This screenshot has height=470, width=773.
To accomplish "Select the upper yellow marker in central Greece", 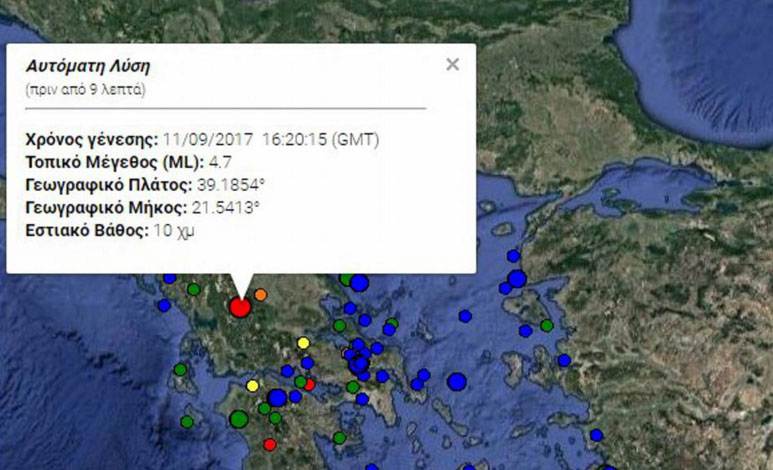I will click(303, 343).
